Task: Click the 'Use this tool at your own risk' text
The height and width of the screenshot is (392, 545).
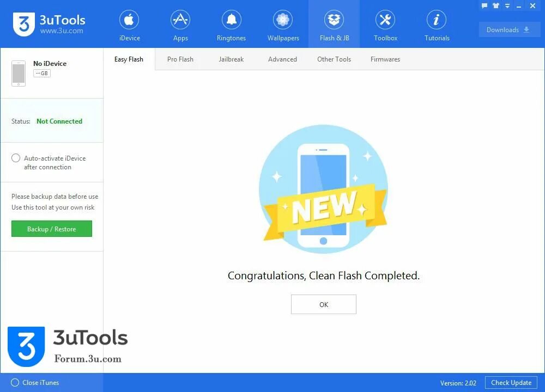Action: click(x=53, y=207)
